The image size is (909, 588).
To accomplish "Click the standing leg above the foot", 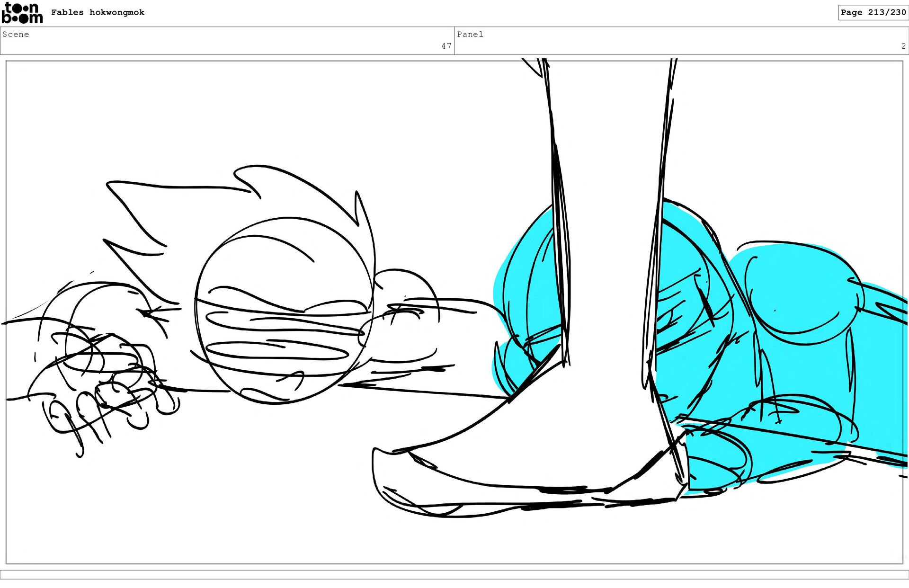I will tap(611, 189).
